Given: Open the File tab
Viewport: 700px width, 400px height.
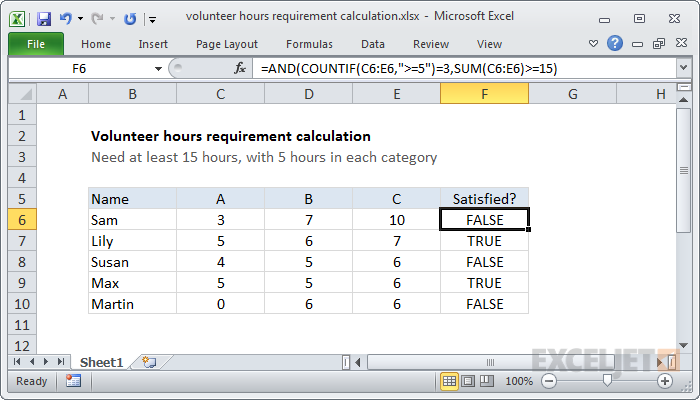Looking at the screenshot, I should pos(36,44).
